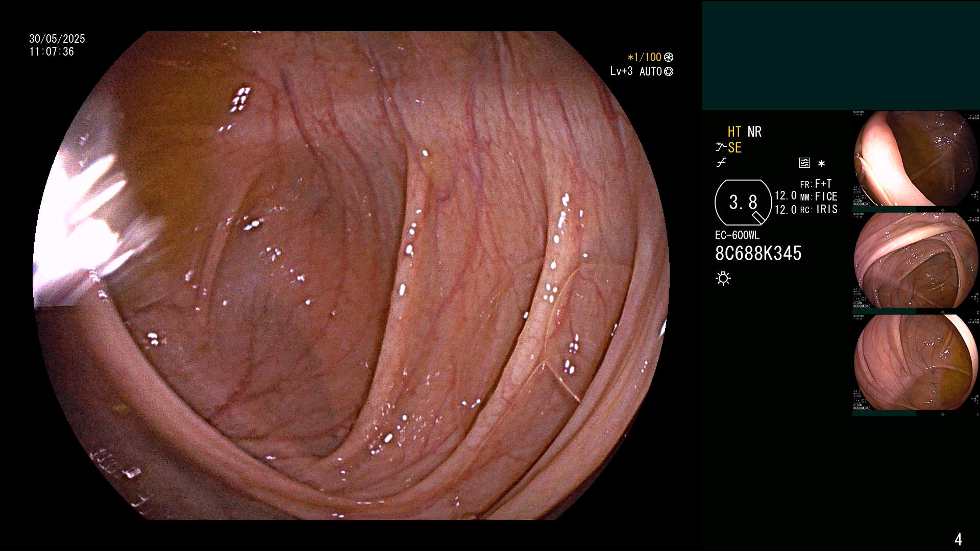Click the tone curve icon below SE
The height and width of the screenshot is (551, 980).
(x=721, y=163)
